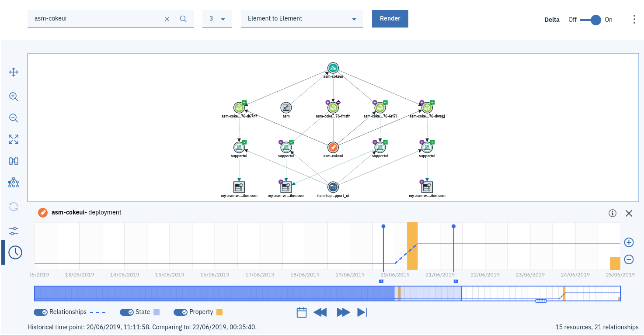Click the orange property bar near 25/06/2019
The width and height of the screenshot is (644, 335).
[615, 263]
